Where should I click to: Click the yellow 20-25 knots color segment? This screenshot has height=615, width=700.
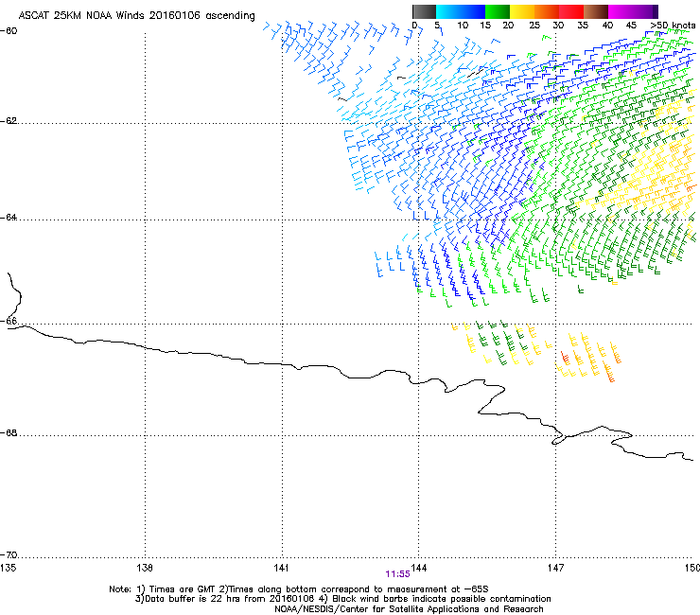click(x=522, y=11)
